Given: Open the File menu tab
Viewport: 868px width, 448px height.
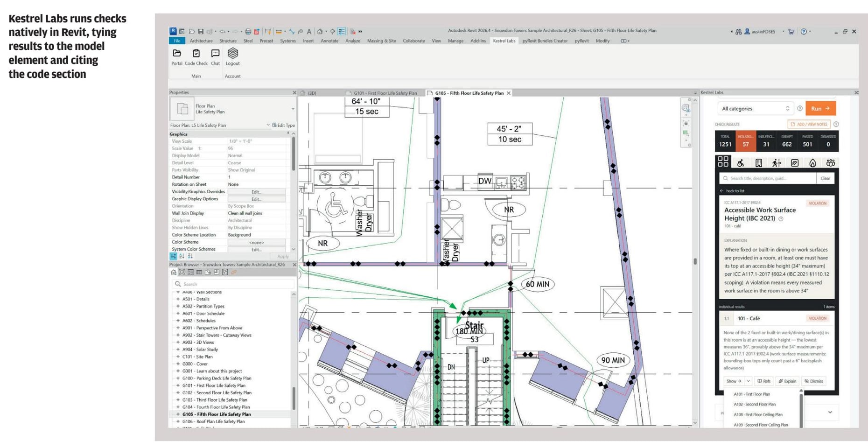Looking at the screenshot, I should click(x=177, y=41).
